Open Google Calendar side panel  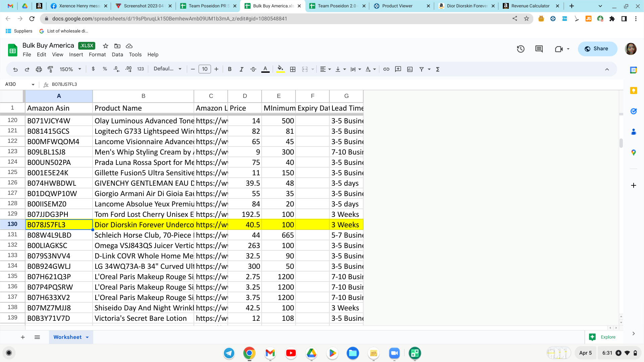pyautogui.click(x=634, y=70)
